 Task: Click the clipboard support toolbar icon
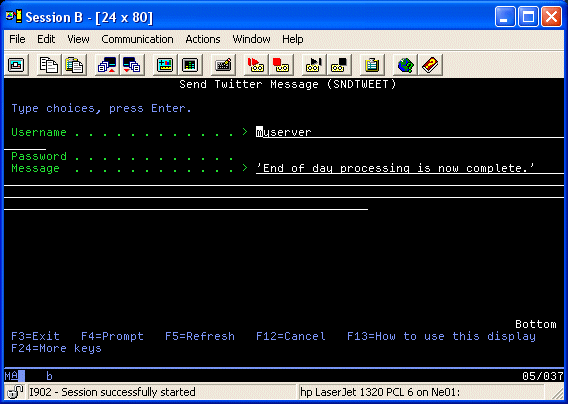tap(372, 65)
